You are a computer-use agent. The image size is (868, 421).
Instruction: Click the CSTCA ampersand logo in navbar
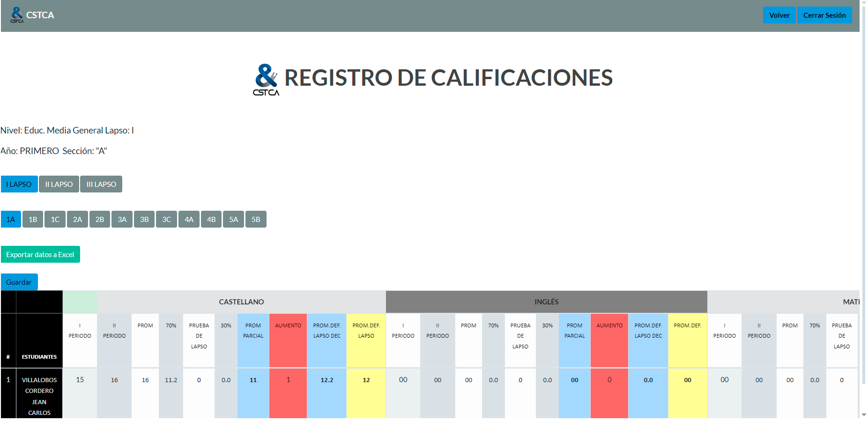pos(17,15)
